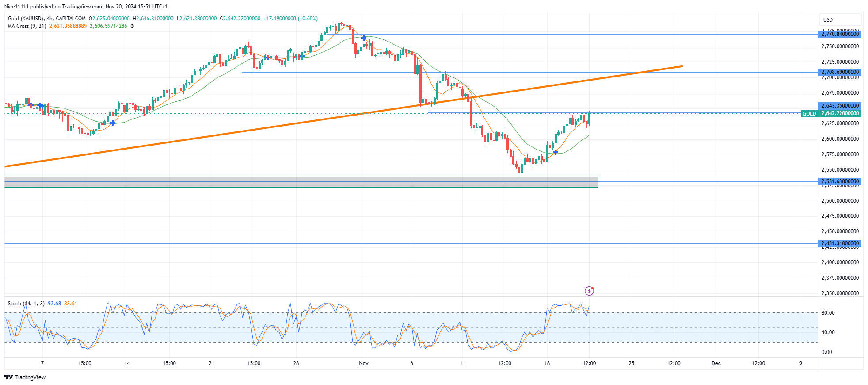The image size is (868, 385).
Task: Click the 0.00 stochastic level label
Action: 826,352
